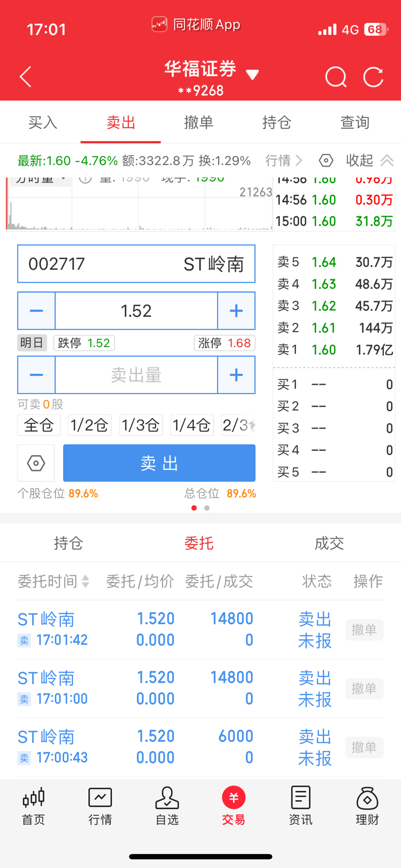The height and width of the screenshot is (868, 401).
Task: Select the 卖1 price 1.60 row
Action: [334, 350]
